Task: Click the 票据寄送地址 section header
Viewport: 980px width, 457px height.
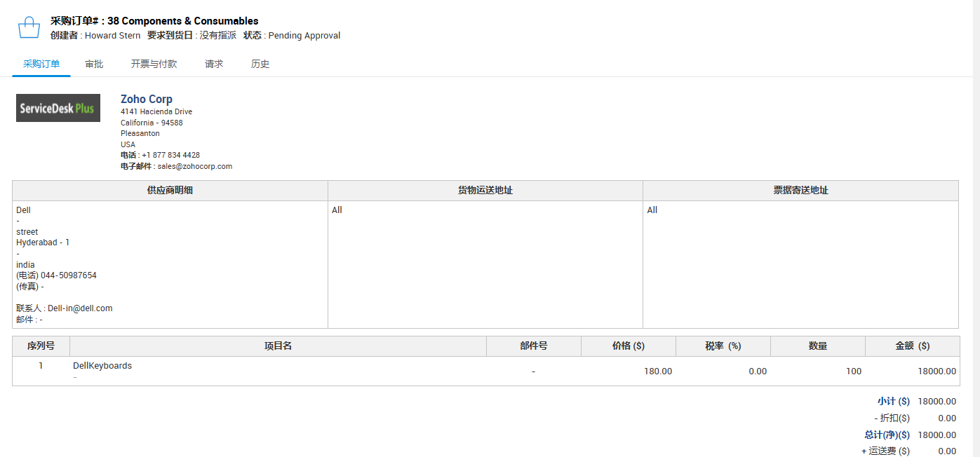Action: pyautogui.click(x=800, y=191)
